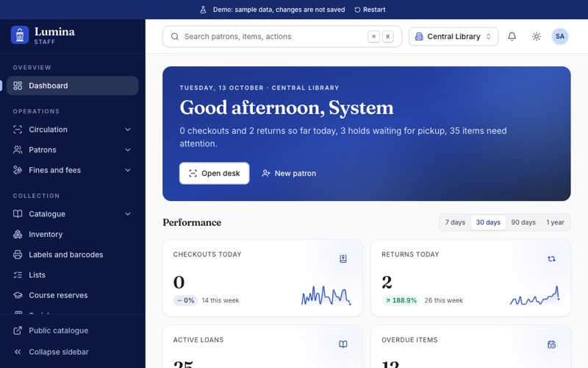This screenshot has height=368, width=588.
Task: Click the 0% change badge
Action: pos(185,300)
